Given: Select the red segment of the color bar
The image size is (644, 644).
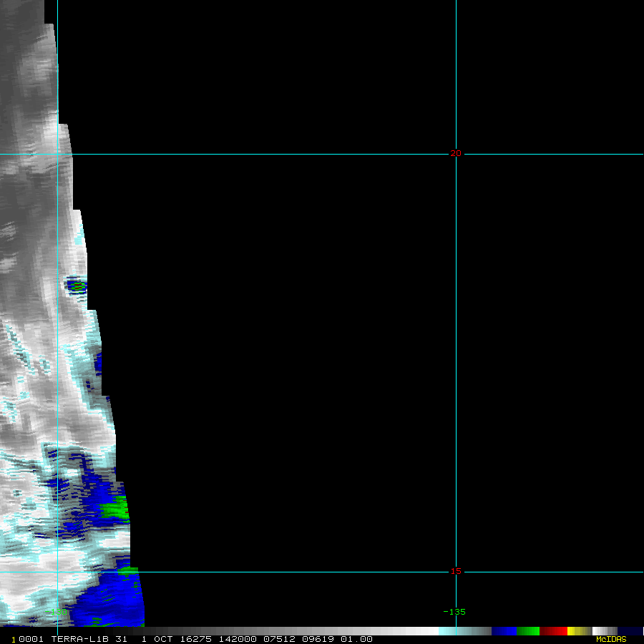Looking at the screenshot, I should pyautogui.click(x=553, y=631).
